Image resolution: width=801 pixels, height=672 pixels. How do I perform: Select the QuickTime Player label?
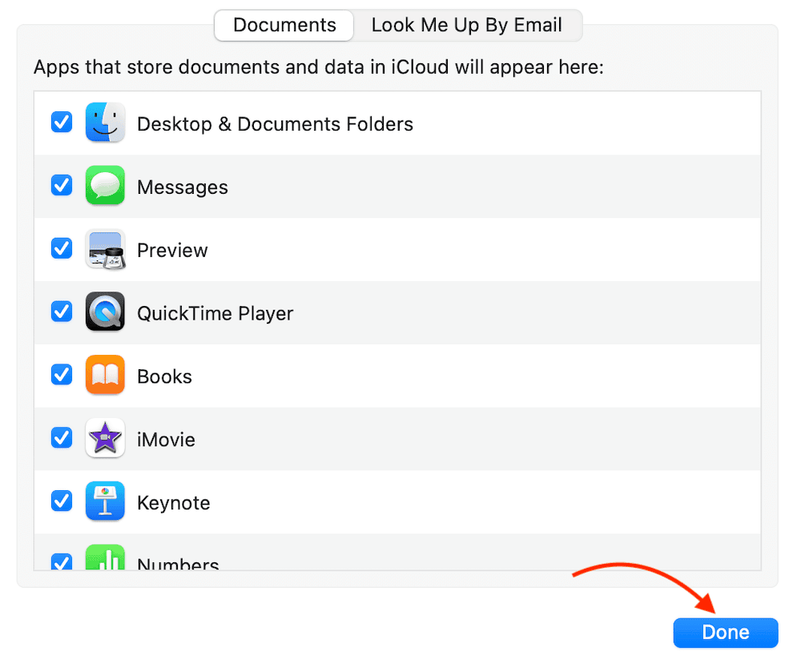pyautogui.click(x=215, y=313)
